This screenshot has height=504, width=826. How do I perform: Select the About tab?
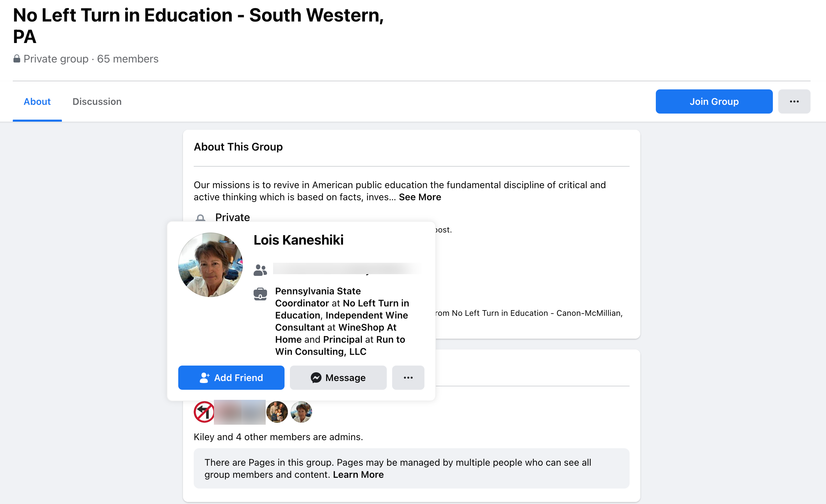37,101
